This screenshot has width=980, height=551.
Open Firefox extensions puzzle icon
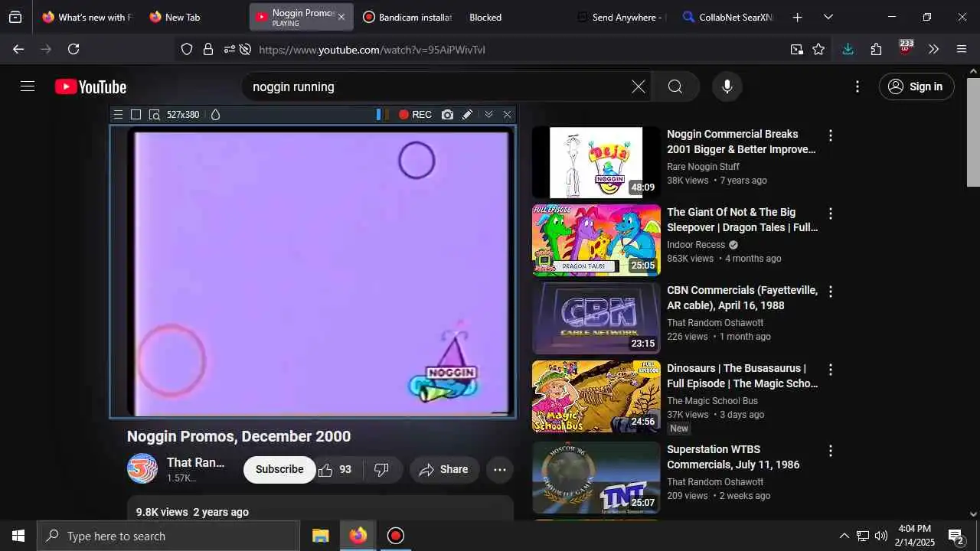tap(876, 49)
